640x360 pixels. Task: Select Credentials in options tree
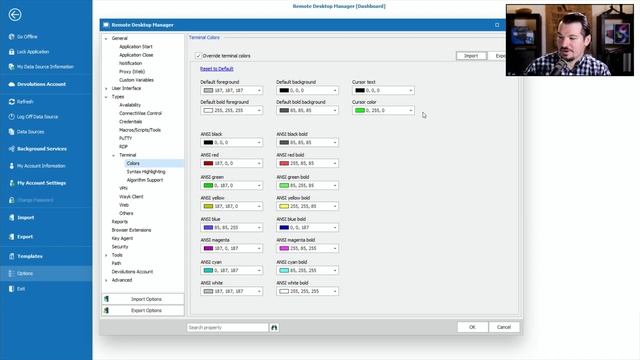click(x=131, y=122)
